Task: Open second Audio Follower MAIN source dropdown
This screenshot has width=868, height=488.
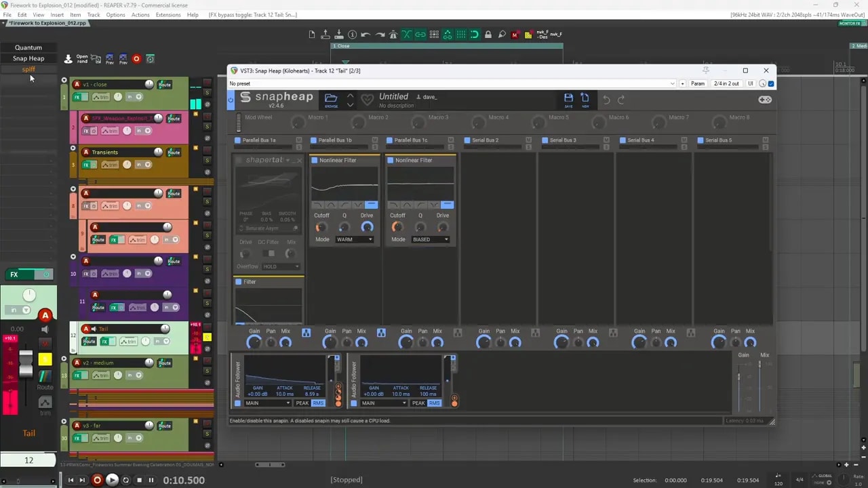Action: [x=384, y=403]
